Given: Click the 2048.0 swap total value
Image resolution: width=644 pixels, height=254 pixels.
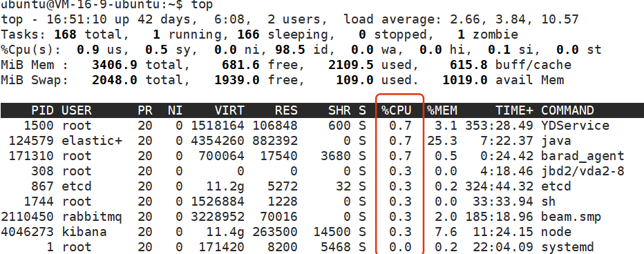Looking at the screenshot, I should point(115,80).
